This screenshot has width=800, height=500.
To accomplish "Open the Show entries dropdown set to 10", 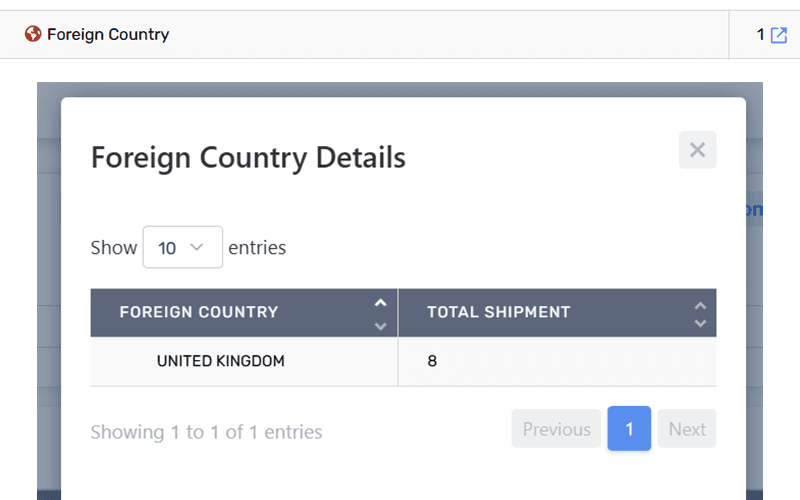I will point(182,247).
